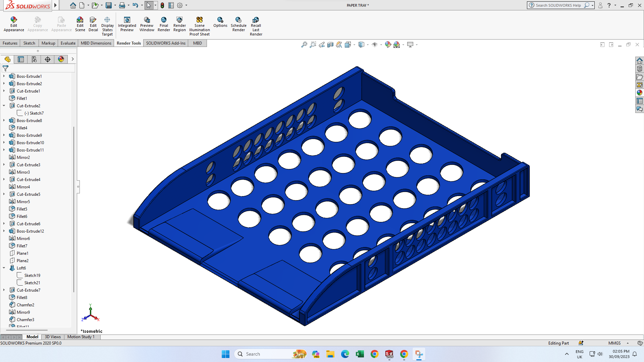Screen dimensions: 644x362
Task: Switch to the Render Tools tab
Action: click(129, 43)
